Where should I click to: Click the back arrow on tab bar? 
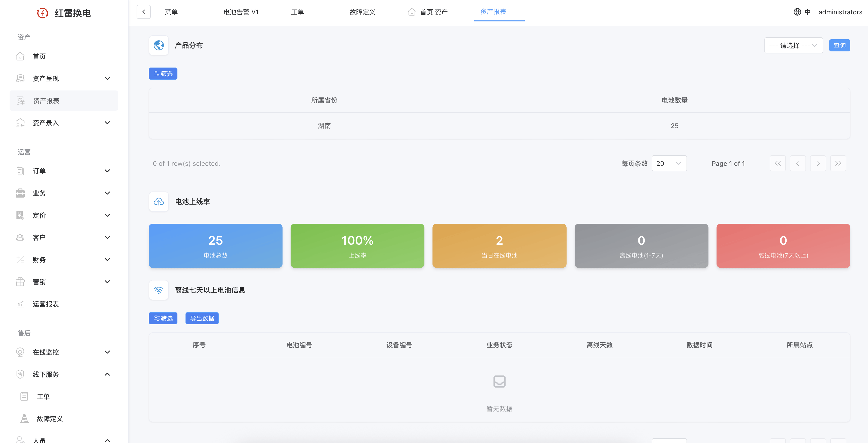(x=144, y=12)
